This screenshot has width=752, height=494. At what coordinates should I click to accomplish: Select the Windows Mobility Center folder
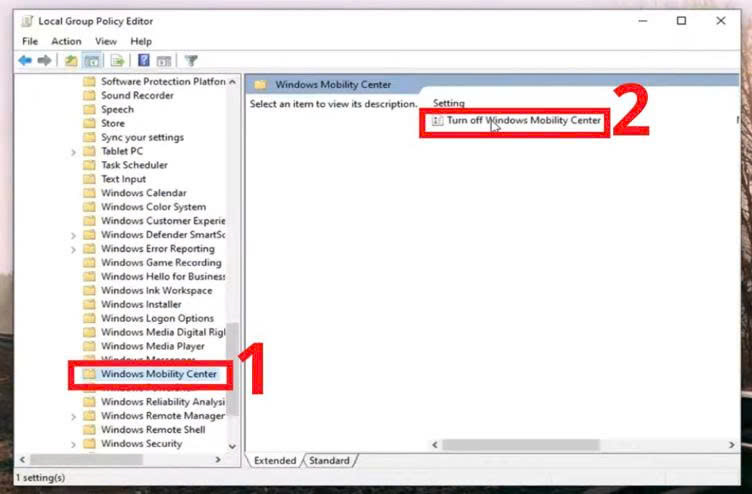158,375
